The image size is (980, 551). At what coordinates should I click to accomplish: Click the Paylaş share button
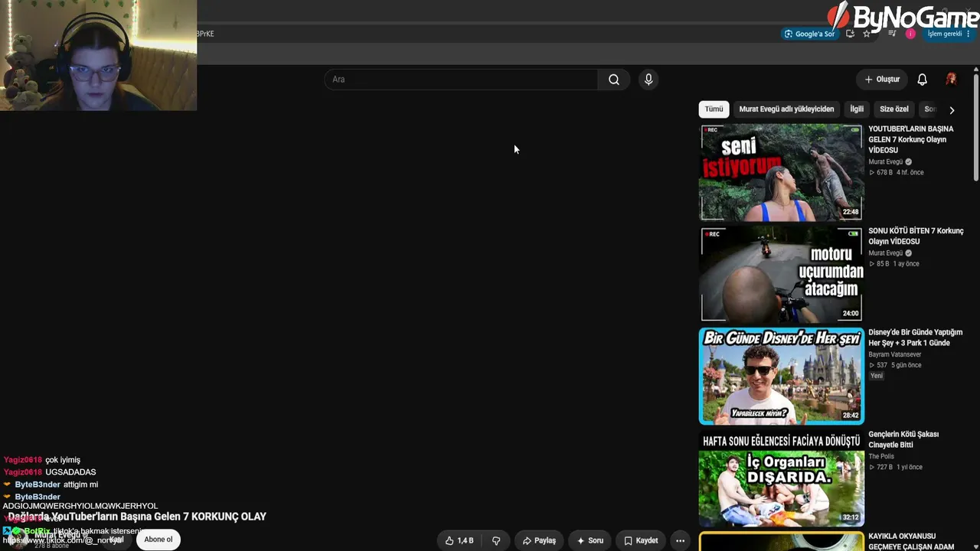click(x=539, y=540)
